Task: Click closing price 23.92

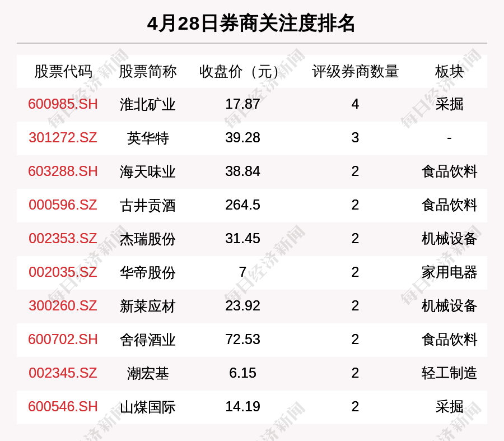Action: pyautogui.click(x=242, y=305)
